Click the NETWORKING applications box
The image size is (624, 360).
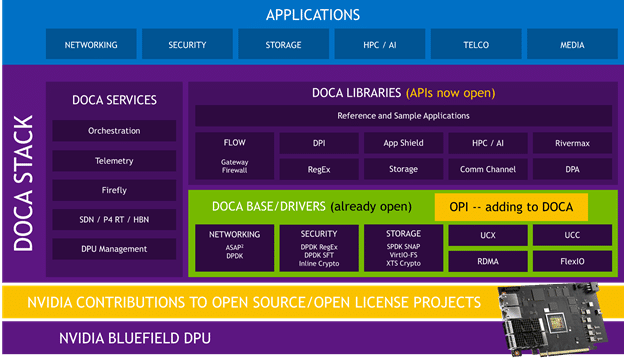tap(91, 44)
